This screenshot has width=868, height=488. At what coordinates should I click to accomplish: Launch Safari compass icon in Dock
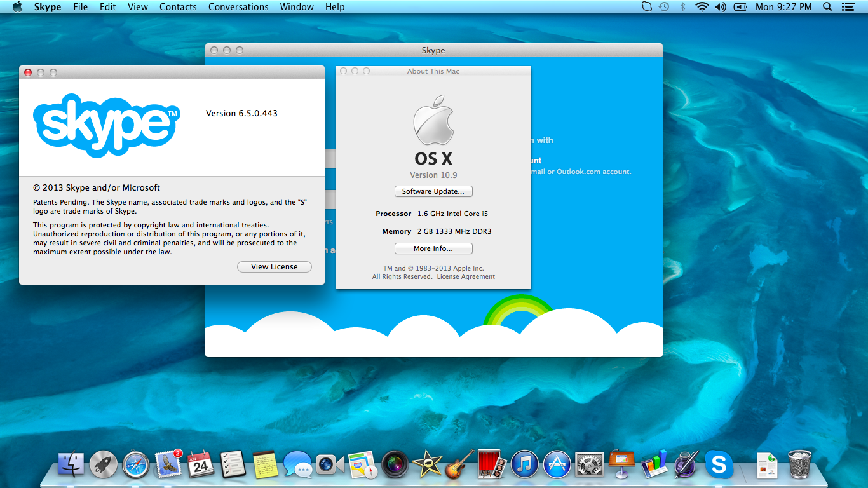point(135,465)
